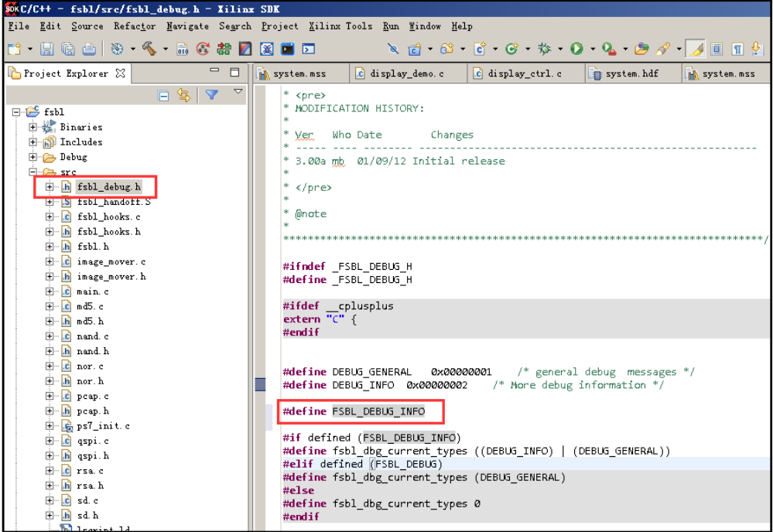Screen dimensions: 773x532
Task: Collapse the fsbl project tree node
Action: pyautogui.click(x=16, y=112)
